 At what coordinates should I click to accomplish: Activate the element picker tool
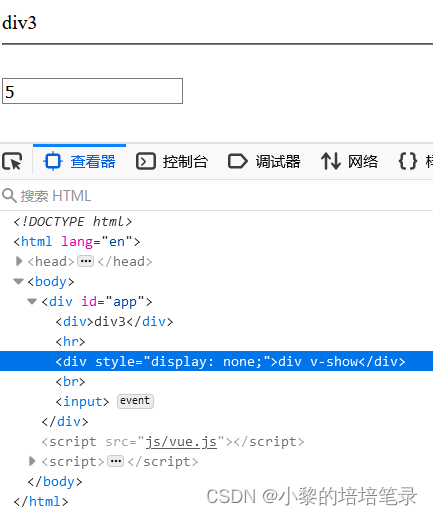[12, 161]
